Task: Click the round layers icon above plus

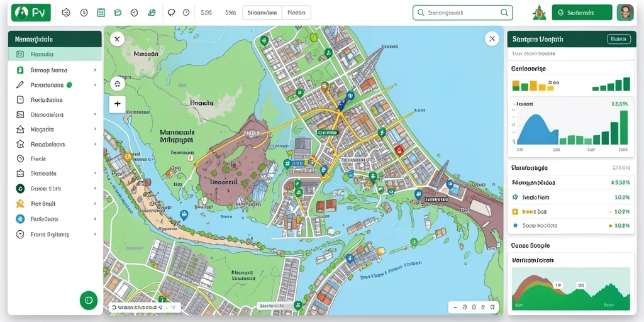Action: pos(118,84)
